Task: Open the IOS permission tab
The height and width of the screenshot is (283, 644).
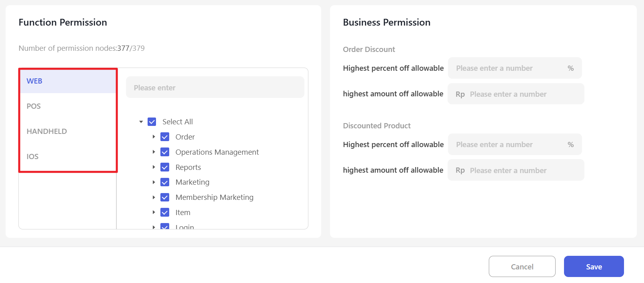Action: point(32,157)
